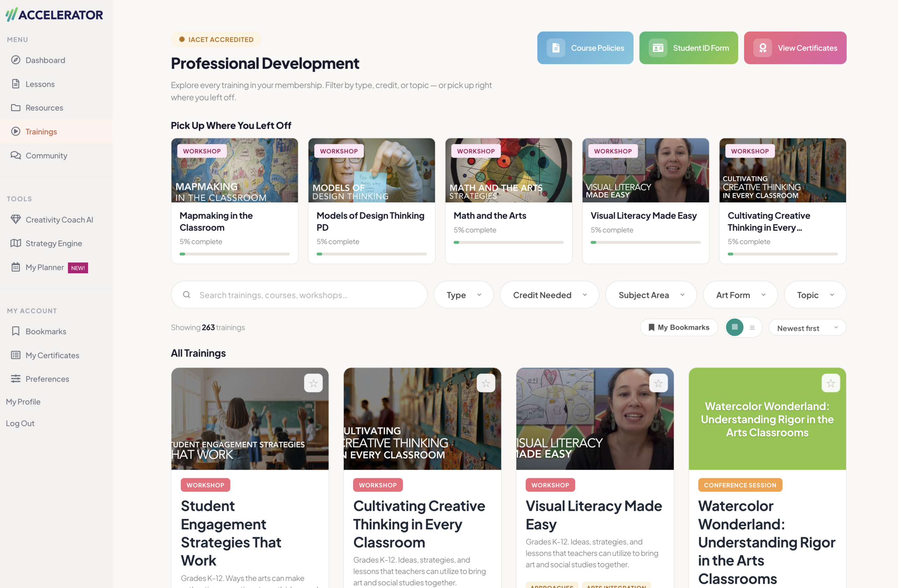Click the View Certificates button
This screenshot has height=588, width=898.
(x=795, y=48)
